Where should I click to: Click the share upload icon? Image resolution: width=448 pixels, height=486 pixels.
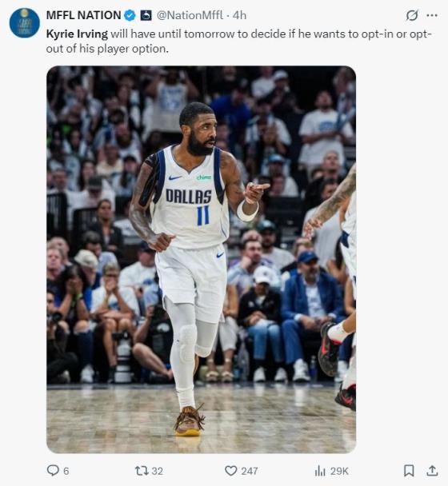tap(432, 471)
